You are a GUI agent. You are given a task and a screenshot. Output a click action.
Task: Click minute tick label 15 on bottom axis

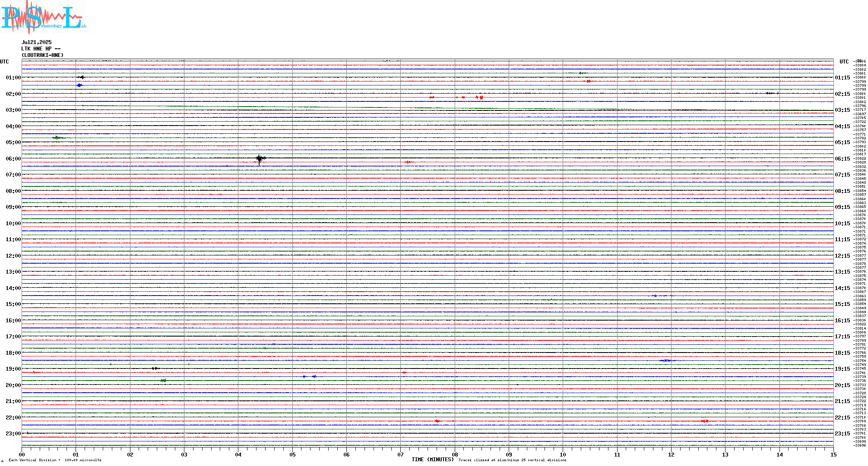(x=833, y=454)
